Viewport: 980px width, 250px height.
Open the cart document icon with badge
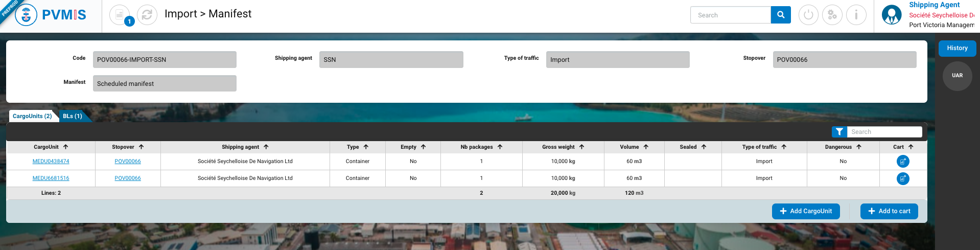point(120,15)
